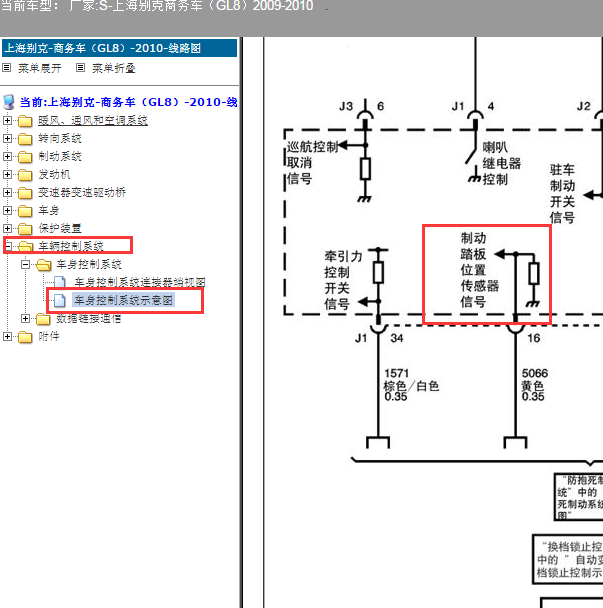
Task: Expand the 发动机 tree node
Action: [x=7, y=174]
